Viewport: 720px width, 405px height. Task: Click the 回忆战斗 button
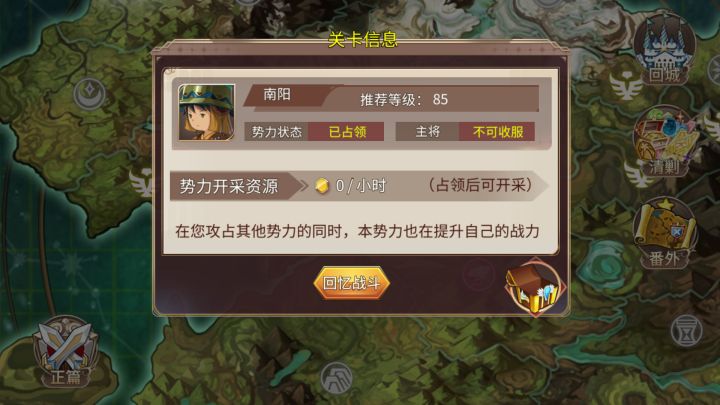352,283
